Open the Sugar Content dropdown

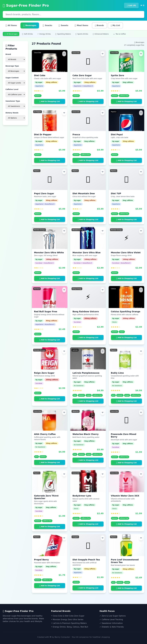coord(15,83)
